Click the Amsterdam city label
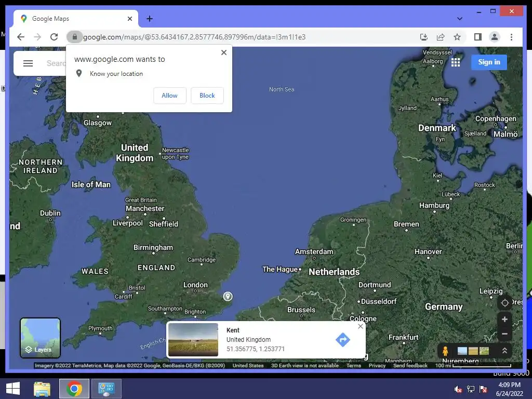532x399 pixels. [314, 252]
